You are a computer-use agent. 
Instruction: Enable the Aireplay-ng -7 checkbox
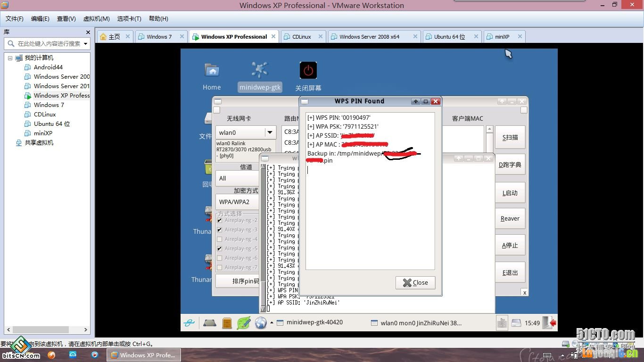click(219, 267)
